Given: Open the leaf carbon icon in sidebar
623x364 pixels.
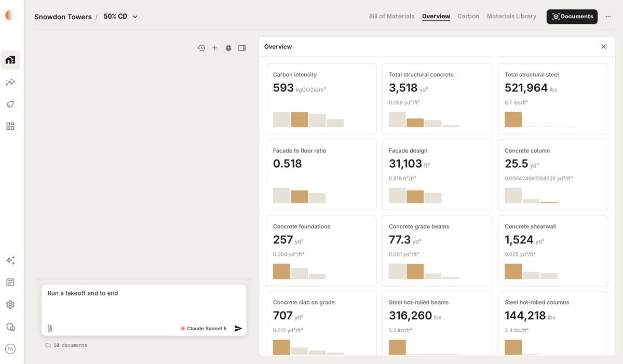Looking at the screenshot, I should coord(10,104).
